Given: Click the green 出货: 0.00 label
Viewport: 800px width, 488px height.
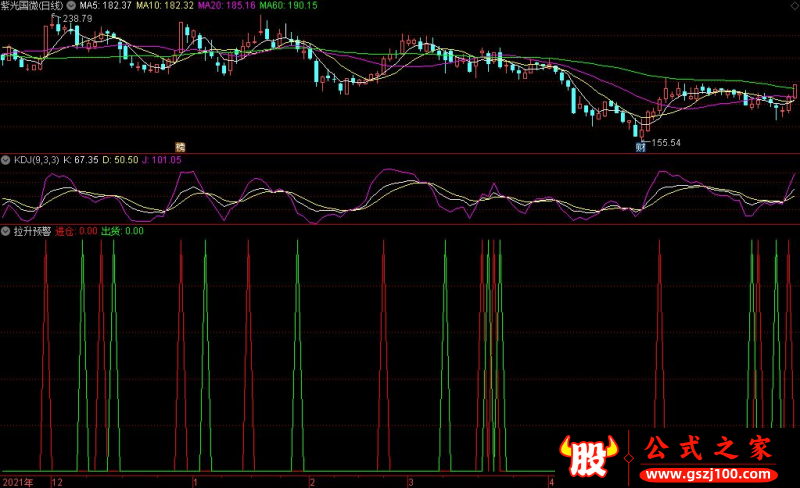Looking at the screenshot, I should pos(122,231).
